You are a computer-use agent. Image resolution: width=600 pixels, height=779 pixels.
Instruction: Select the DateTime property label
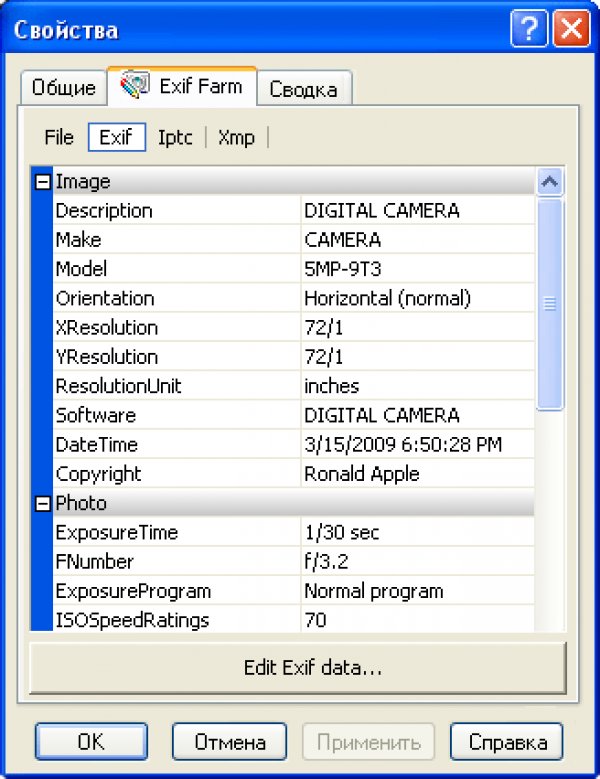coord(97,445)
